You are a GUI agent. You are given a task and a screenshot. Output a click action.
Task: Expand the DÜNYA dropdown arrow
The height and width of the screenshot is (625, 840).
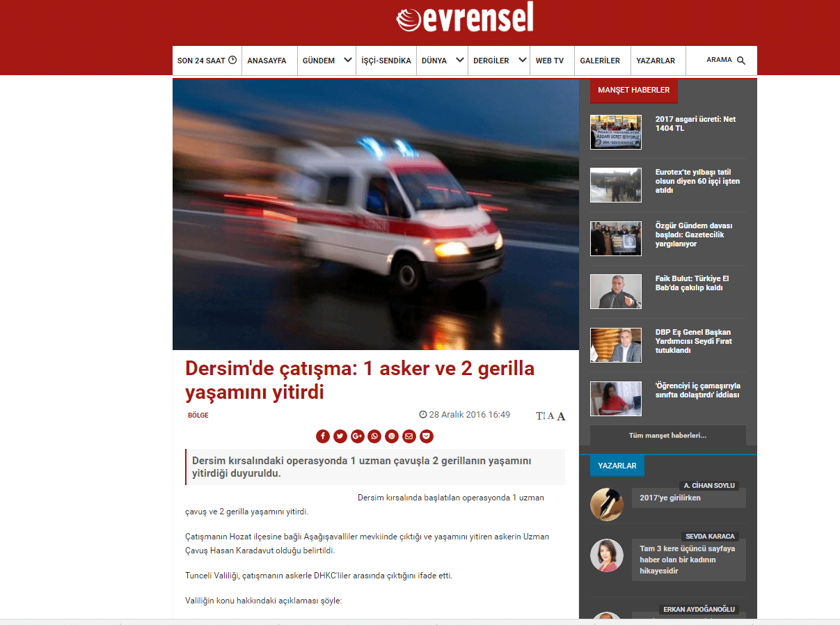[x=459, y=61]
